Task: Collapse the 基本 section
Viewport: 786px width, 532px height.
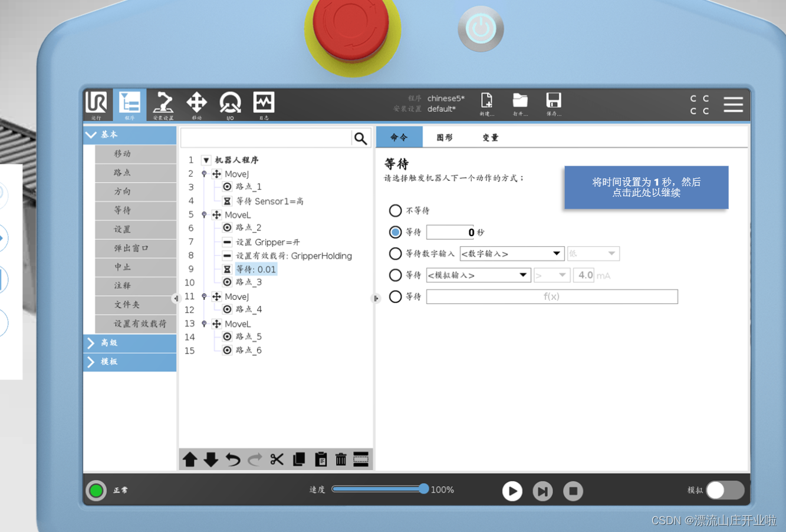Action: 130,135
